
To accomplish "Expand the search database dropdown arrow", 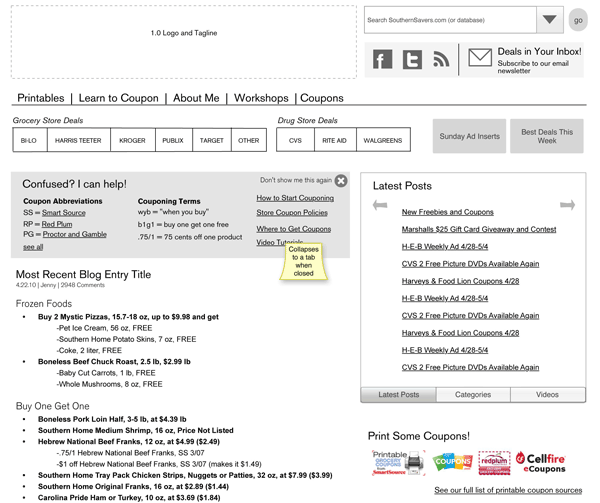I will point(549,20).
